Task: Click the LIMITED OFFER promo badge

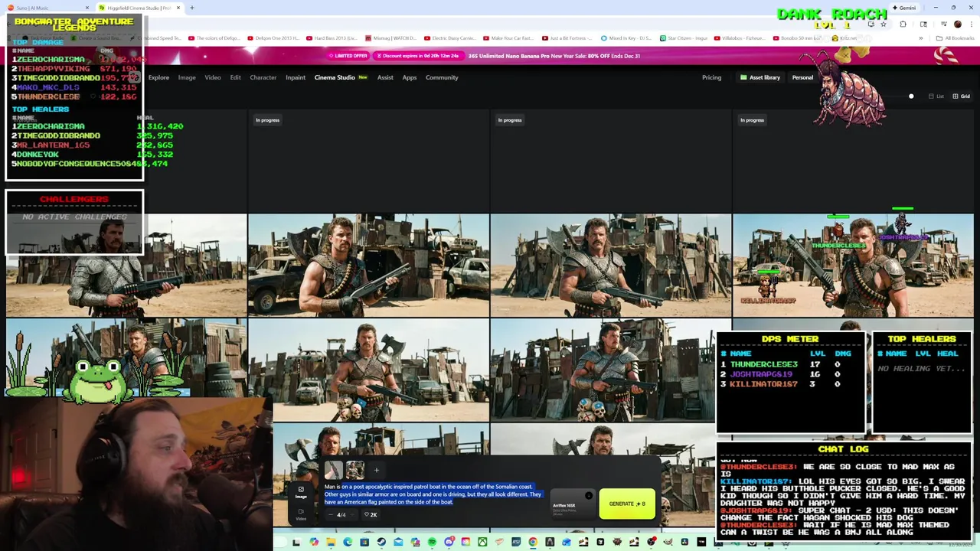Action: click(348, 56)
